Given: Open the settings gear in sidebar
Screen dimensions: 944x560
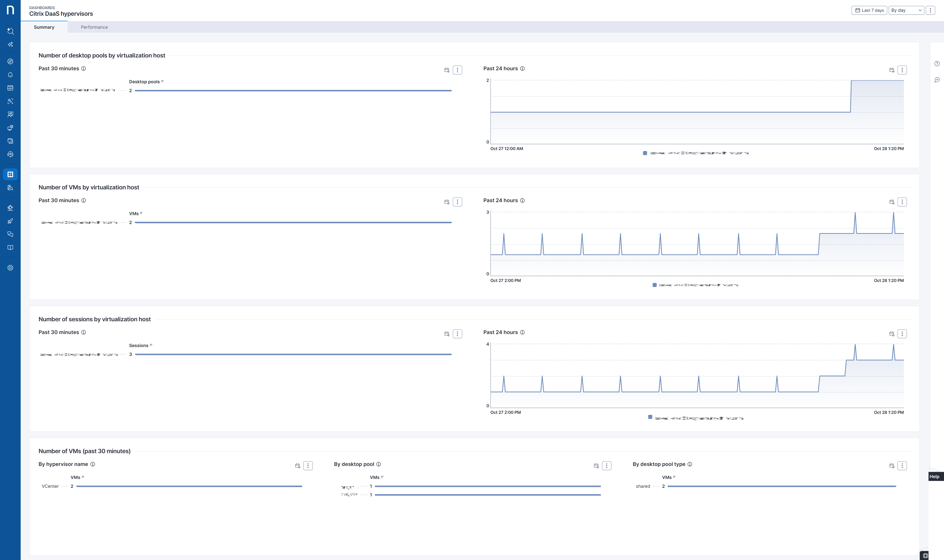Looking at the screenshot, I should 10,267.
